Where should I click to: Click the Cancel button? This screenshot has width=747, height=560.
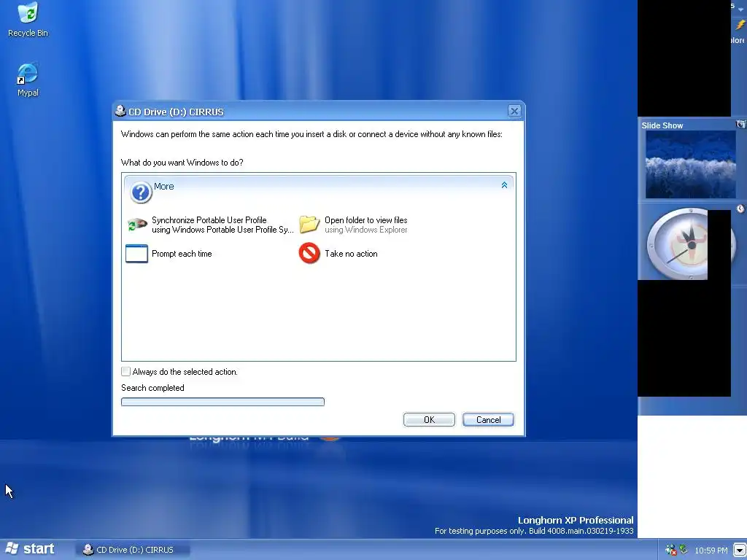[x=488, y=419]
